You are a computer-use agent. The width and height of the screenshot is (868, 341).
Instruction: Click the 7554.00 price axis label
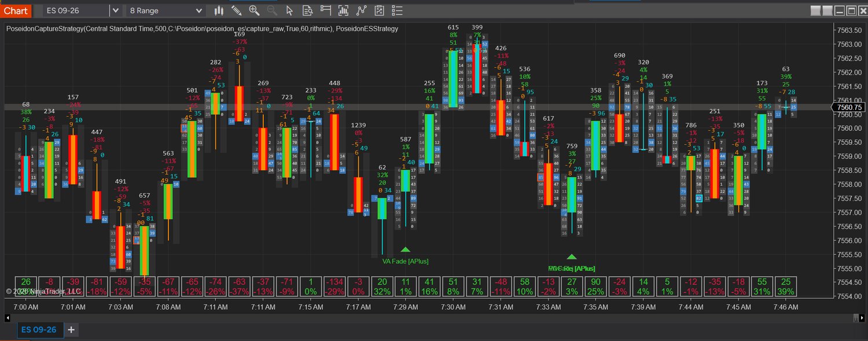pyautogui.click(x=849, y=296)
